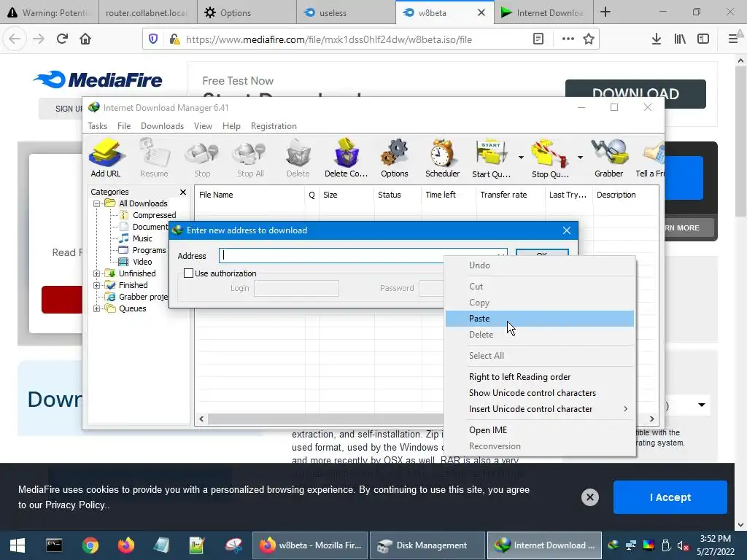This screenshot has height=560, width=747.
Task: Select Compressed category in tree
Action: pyautogui.click(x=154, y=215)
